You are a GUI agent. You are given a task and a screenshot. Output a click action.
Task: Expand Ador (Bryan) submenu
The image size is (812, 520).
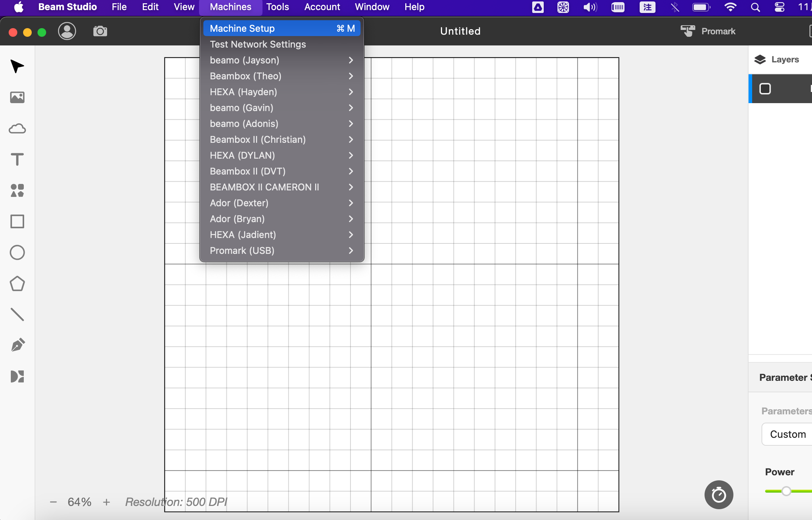(282, 219)
